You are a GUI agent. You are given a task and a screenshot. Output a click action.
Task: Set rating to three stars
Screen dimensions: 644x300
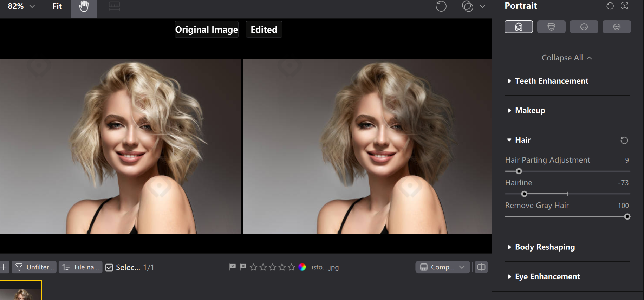coord(273,267)
